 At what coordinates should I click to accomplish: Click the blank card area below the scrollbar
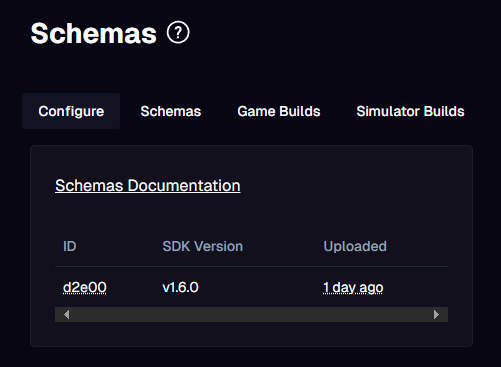(x=251, y=334)
